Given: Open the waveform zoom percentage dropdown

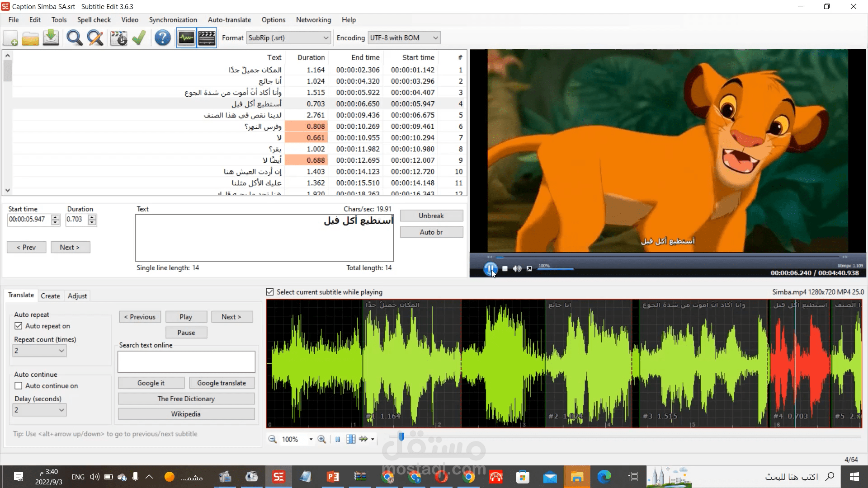Looking at the screenshot, I should [311, 439].
